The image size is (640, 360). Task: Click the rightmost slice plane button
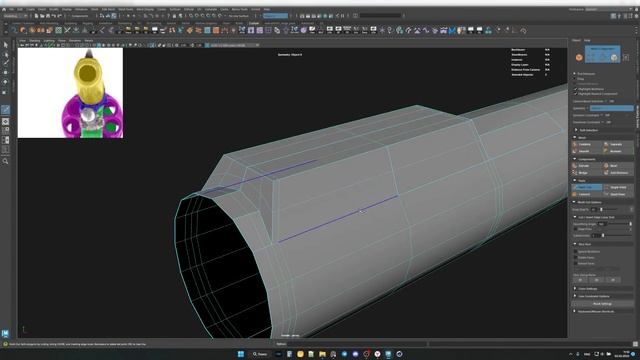click(613, 280)
